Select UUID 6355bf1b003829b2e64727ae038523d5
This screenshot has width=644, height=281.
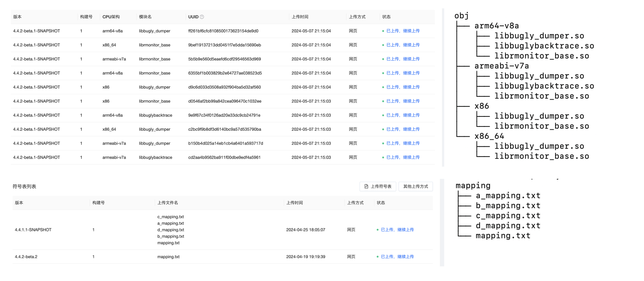225,73
